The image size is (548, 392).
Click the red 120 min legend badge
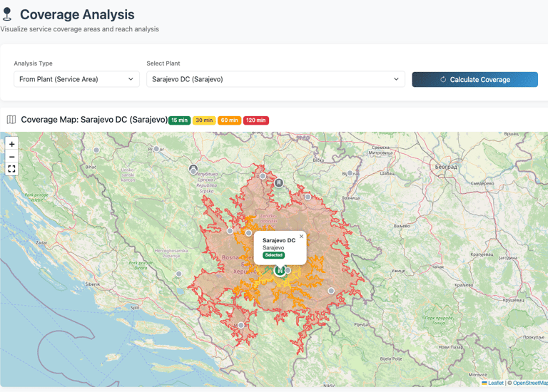pos(255,120)
